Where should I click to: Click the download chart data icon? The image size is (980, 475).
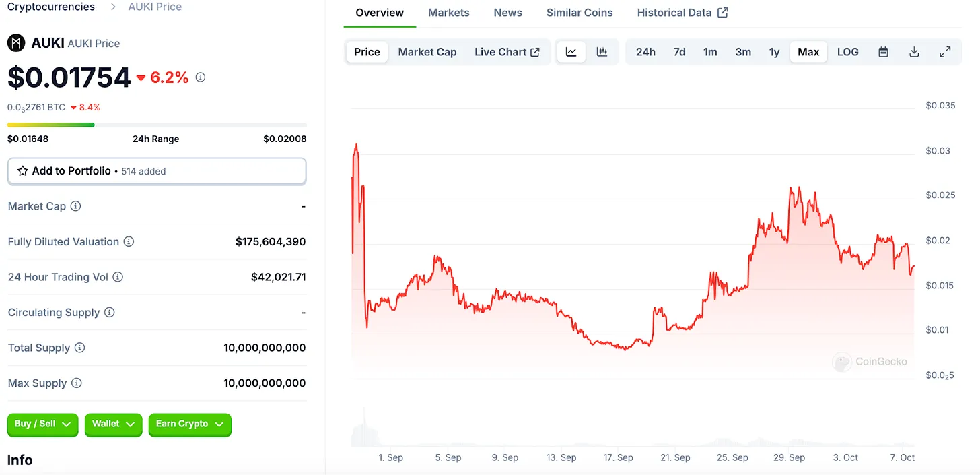914,52
